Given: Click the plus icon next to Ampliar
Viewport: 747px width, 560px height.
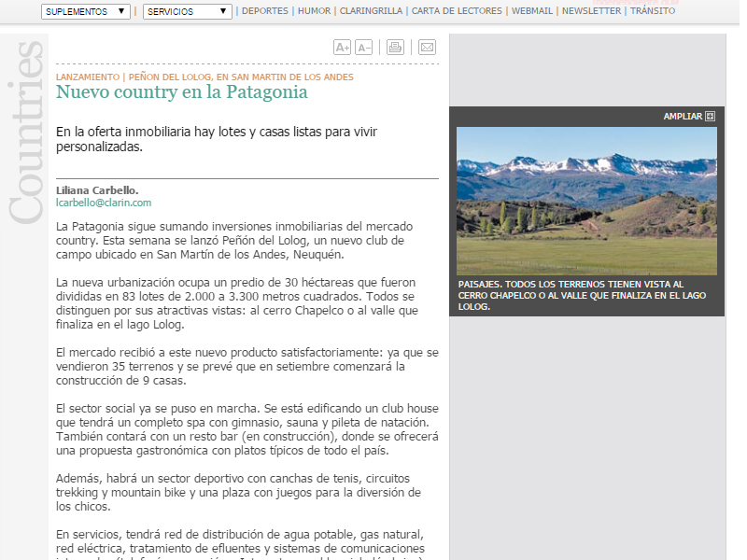Looking at the screenshot, I should point(710,116).
